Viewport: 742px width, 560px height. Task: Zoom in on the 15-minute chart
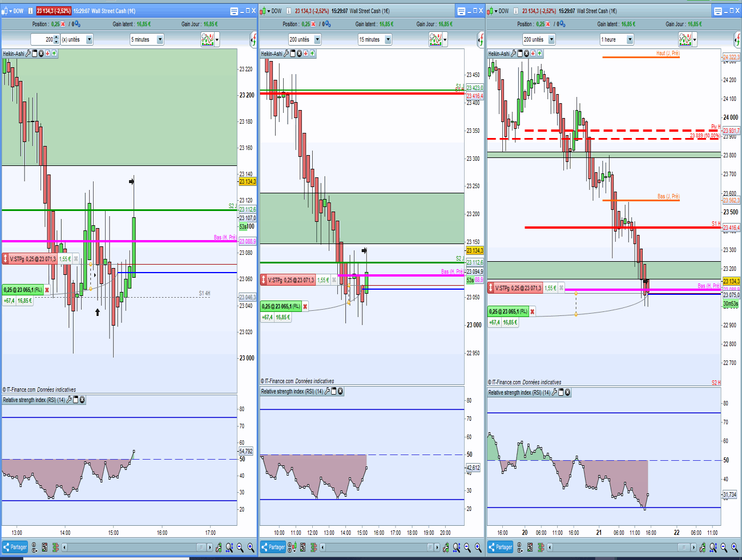(479, 547)
